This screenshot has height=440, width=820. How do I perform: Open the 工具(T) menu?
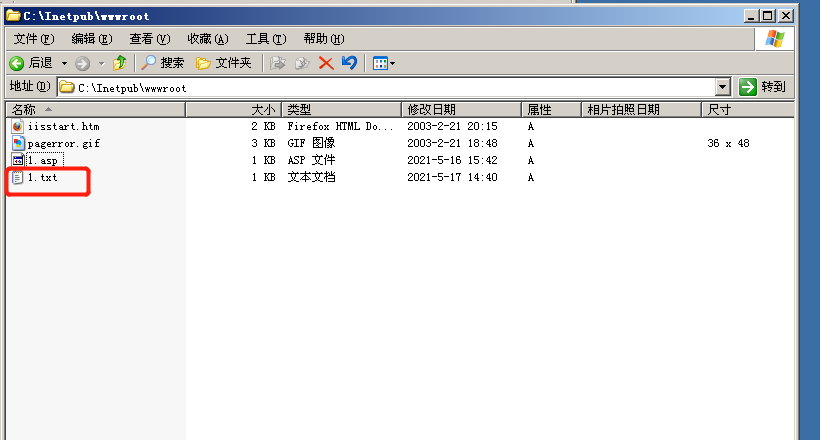click(266, 39)
